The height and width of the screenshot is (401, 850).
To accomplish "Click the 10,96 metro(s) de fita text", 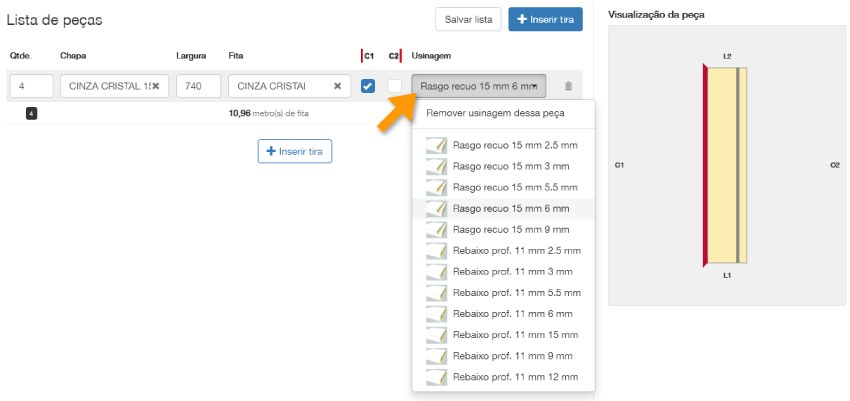I will [x=269, y=114].
